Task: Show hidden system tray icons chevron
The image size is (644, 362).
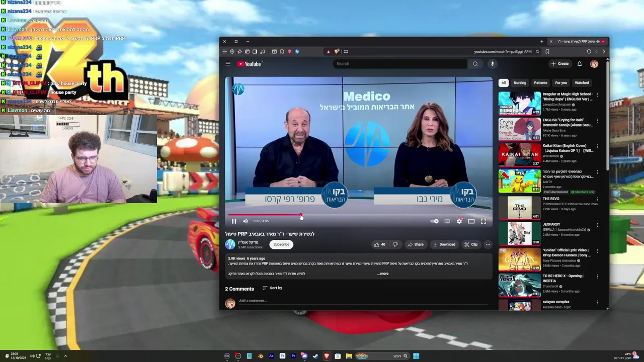Action: pyautogui.click(x=65, y=356)
